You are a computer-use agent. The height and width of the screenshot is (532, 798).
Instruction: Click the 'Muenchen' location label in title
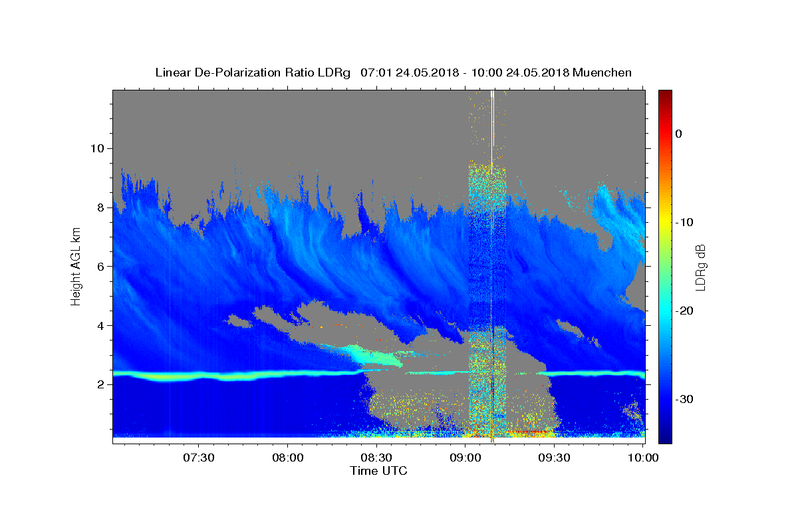(x=602, y=72)
